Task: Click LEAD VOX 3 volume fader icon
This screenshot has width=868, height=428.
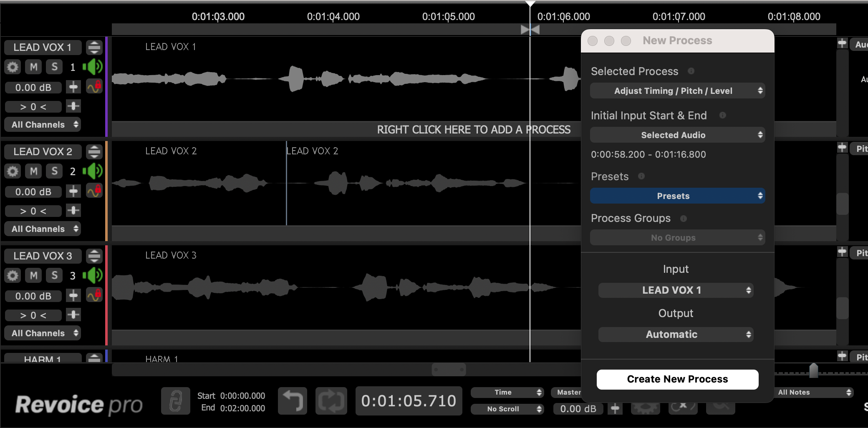Action: [x=73, y=296]
